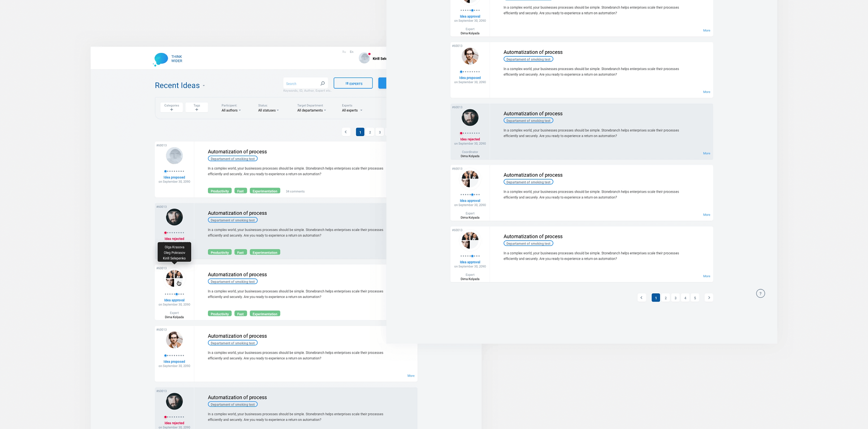The height and width of the screenshot is (429, 868).
Task: Expand the All departaments dropdown
Action: (x=311, y=110)
